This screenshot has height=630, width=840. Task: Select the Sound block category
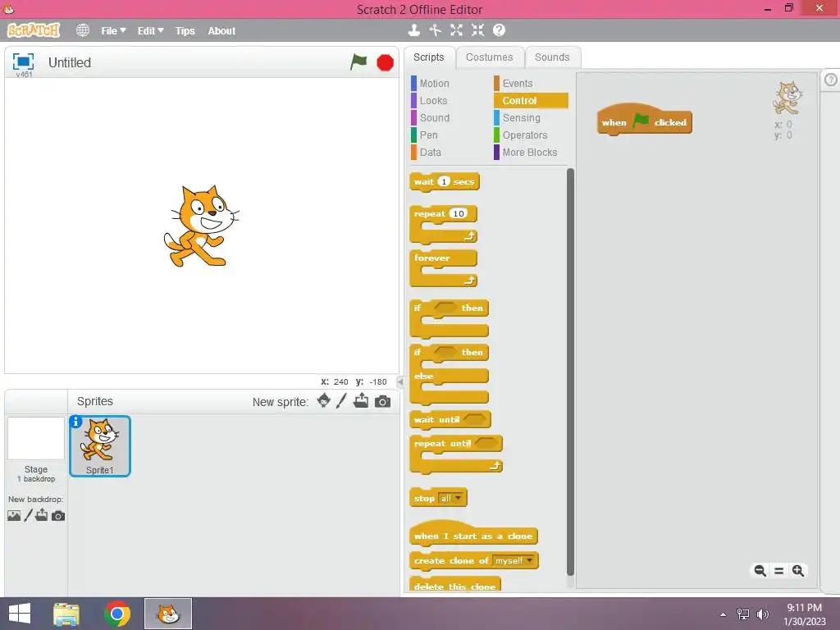point(434,118)
